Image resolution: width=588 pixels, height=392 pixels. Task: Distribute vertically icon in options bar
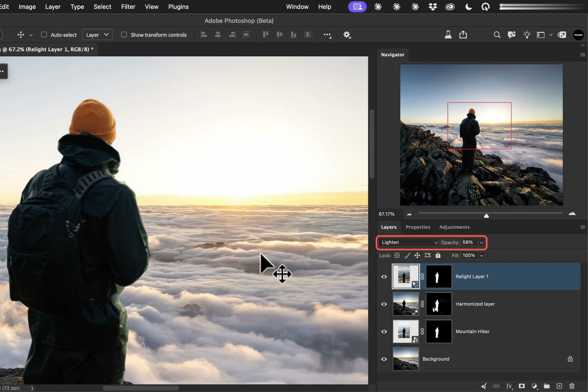click(307, 35)
